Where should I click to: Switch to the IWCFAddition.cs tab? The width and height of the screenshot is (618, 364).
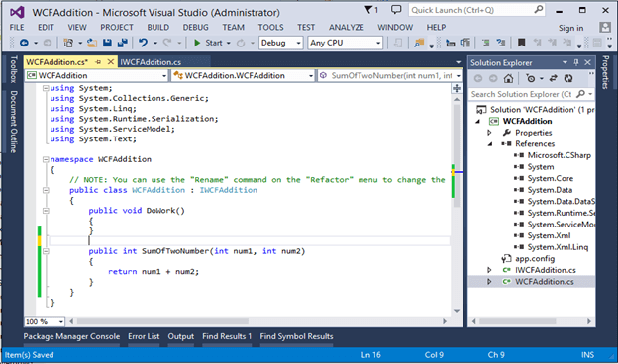151,62
